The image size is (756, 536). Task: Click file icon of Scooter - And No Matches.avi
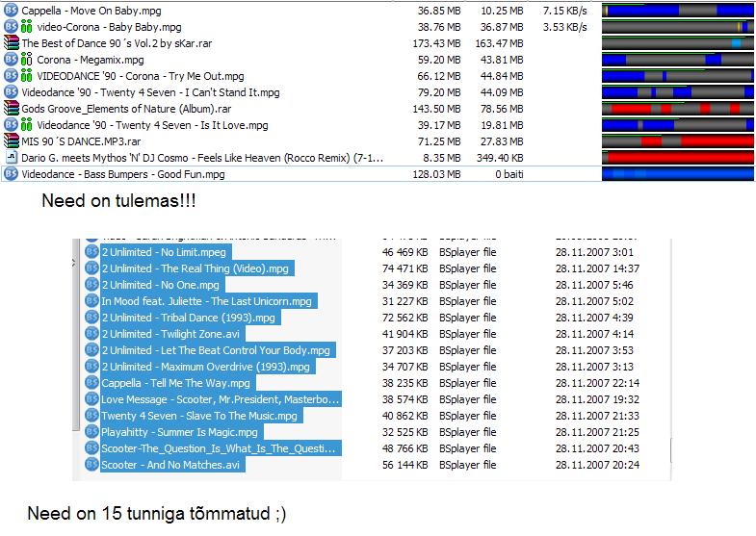click(91, 465)
